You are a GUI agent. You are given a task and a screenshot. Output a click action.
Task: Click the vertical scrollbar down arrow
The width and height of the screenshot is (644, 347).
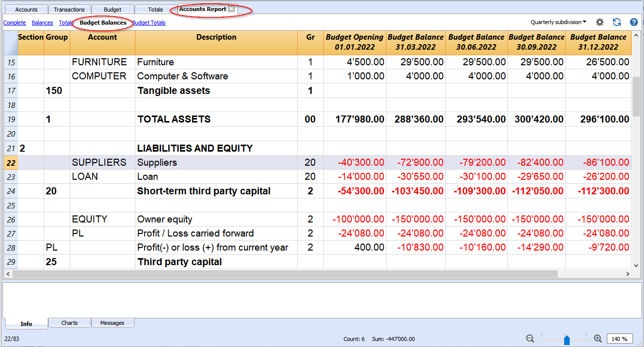click(636, 266)
